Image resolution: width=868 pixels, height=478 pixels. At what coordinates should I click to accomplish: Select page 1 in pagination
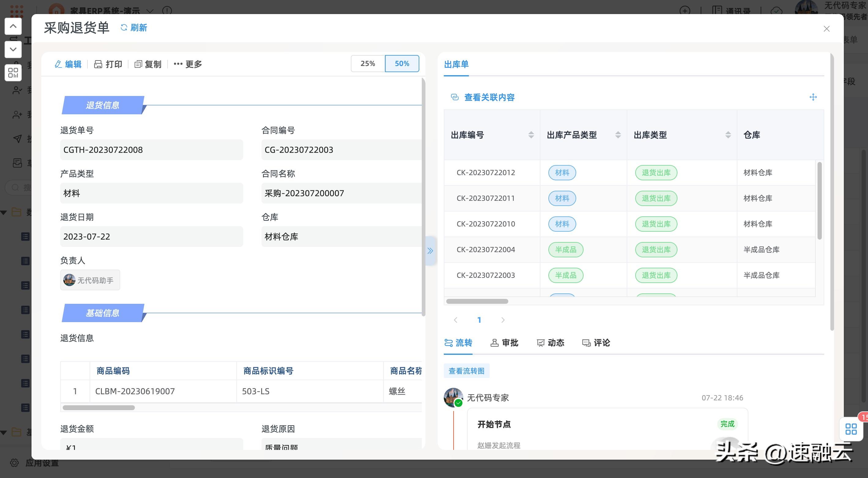pyautogui.click(x=479, y=320)
